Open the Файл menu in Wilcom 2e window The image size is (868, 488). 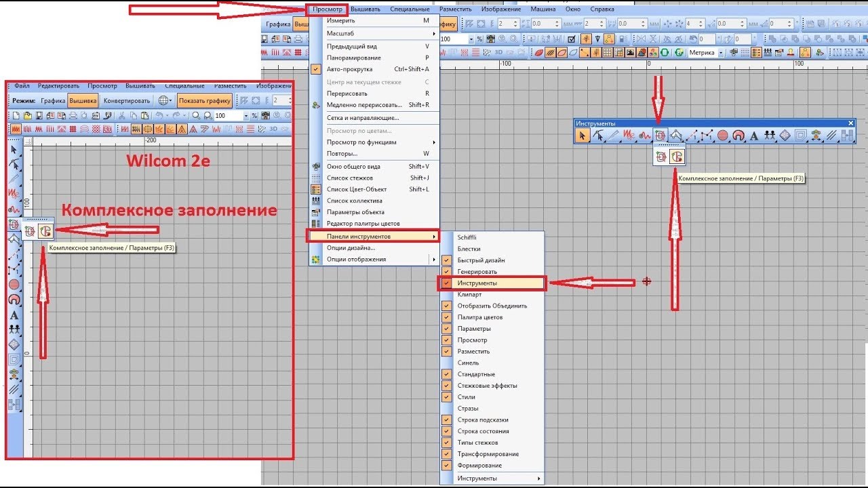coord(22,86)
